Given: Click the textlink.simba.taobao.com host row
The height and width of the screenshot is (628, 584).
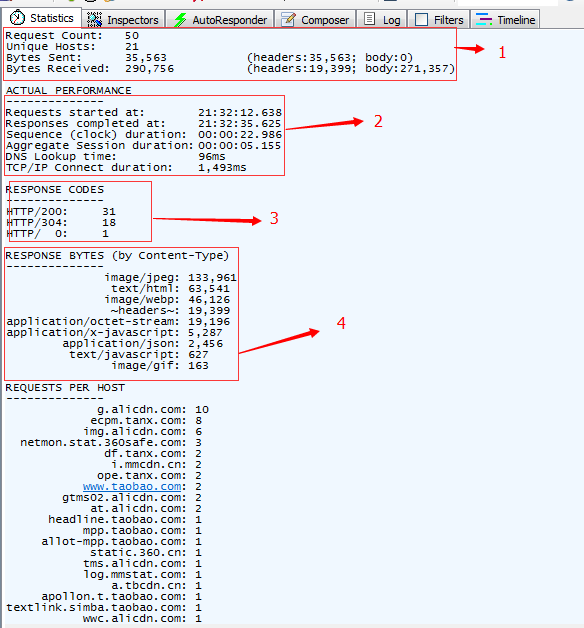Looking at the screenshot, I should tap(104, 608).
